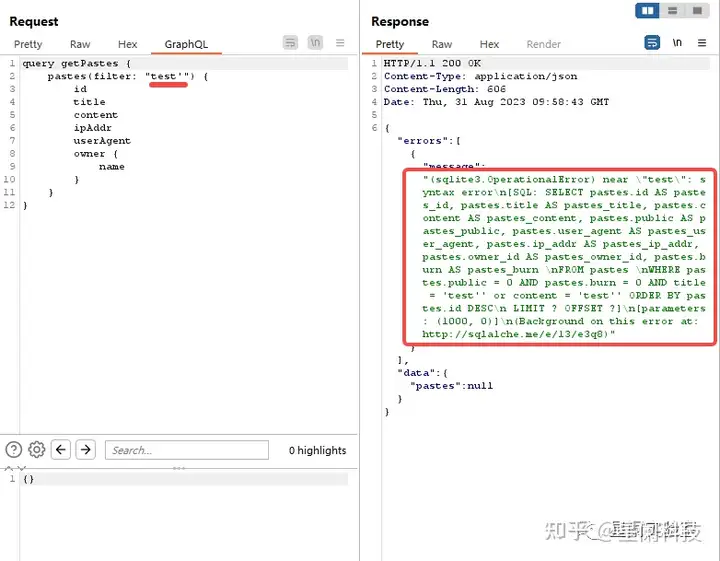Click the pastes filter "test'" line

click(x=128, y=76)
